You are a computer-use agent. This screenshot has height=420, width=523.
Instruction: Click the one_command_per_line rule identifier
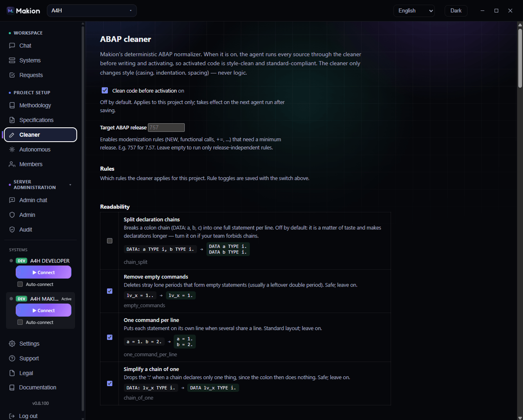(150, 354)
